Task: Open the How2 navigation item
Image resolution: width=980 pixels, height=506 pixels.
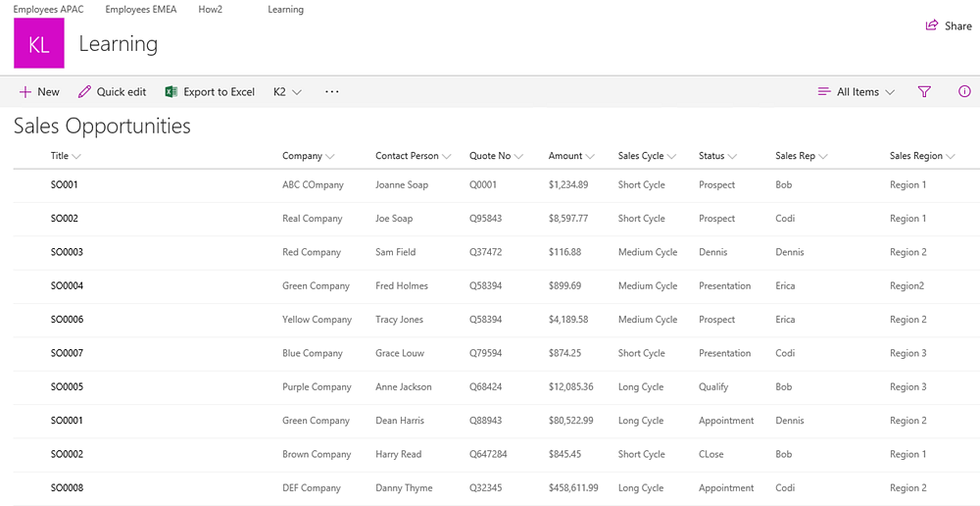Action: pos(213,10)
